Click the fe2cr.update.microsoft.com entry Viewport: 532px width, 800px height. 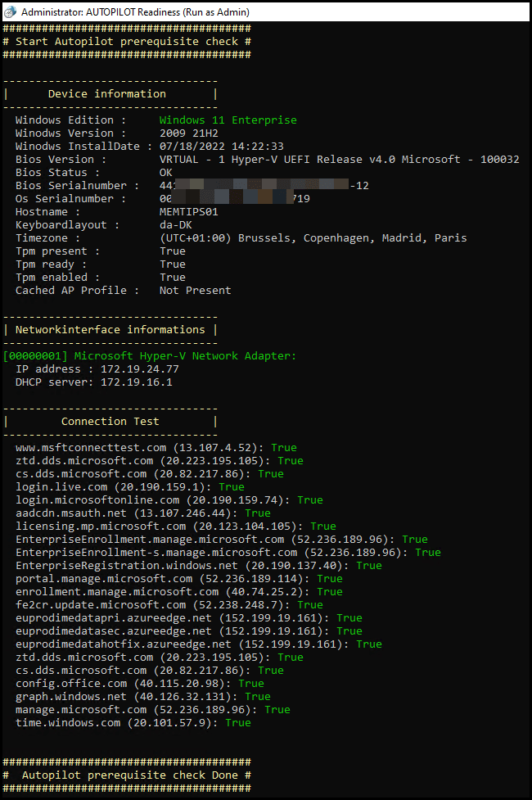point(169,604)
